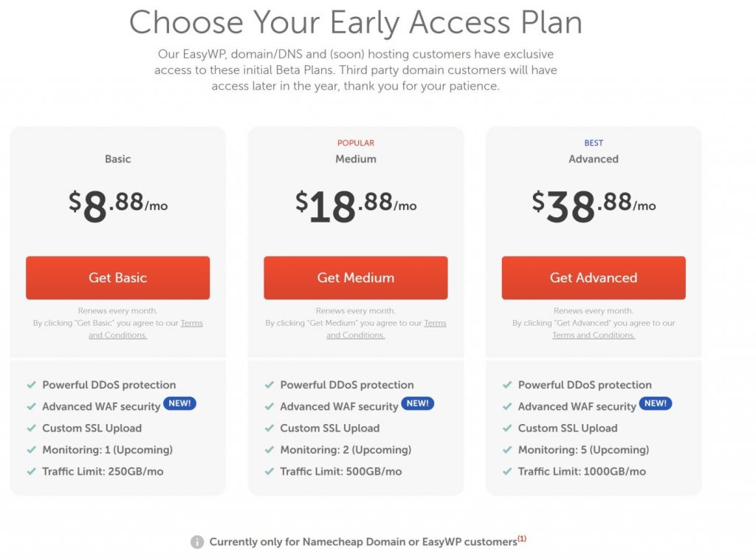Screen dimensions: 756x560
Task: Click the $18.88/mo Medium price
Action: coord(356,206)
